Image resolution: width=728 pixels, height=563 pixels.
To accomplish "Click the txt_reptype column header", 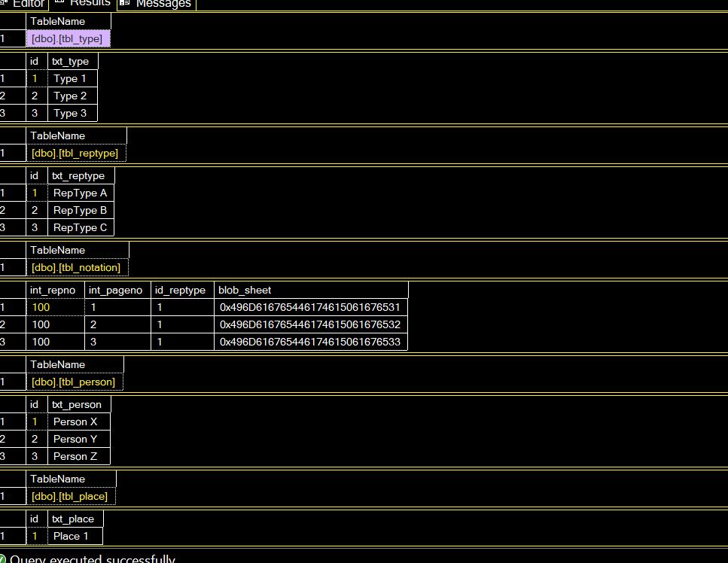I will click(79, 175).
